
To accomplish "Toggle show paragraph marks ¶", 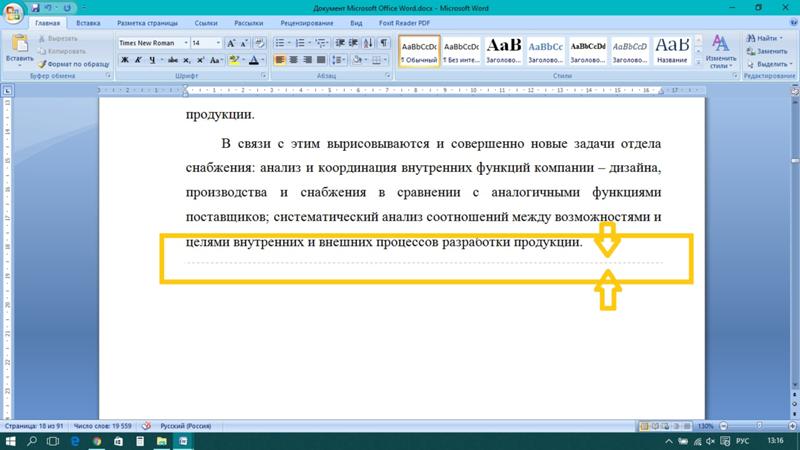I will point(384,43).
